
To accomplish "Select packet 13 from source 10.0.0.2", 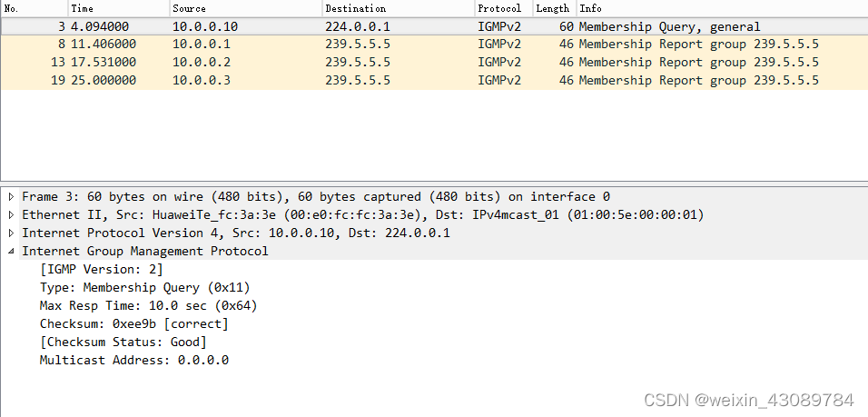I will 434,62.
